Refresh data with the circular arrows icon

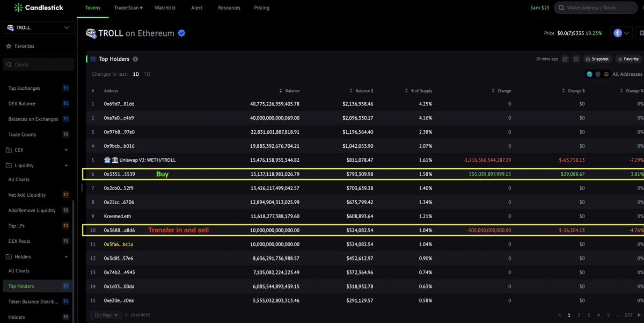pyautogui.click(x=565, y=59)
